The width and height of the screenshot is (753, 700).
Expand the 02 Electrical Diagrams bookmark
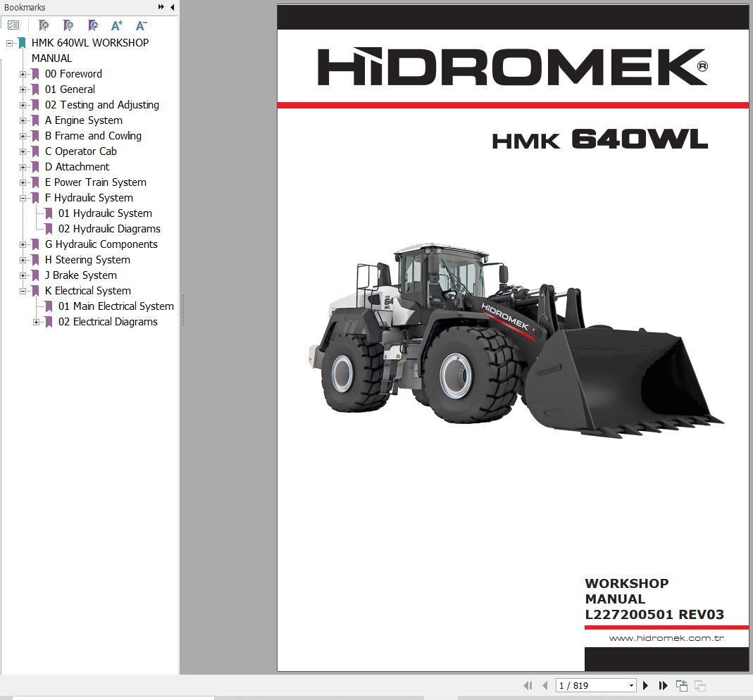pyautogui.click(x=36, y=322)
